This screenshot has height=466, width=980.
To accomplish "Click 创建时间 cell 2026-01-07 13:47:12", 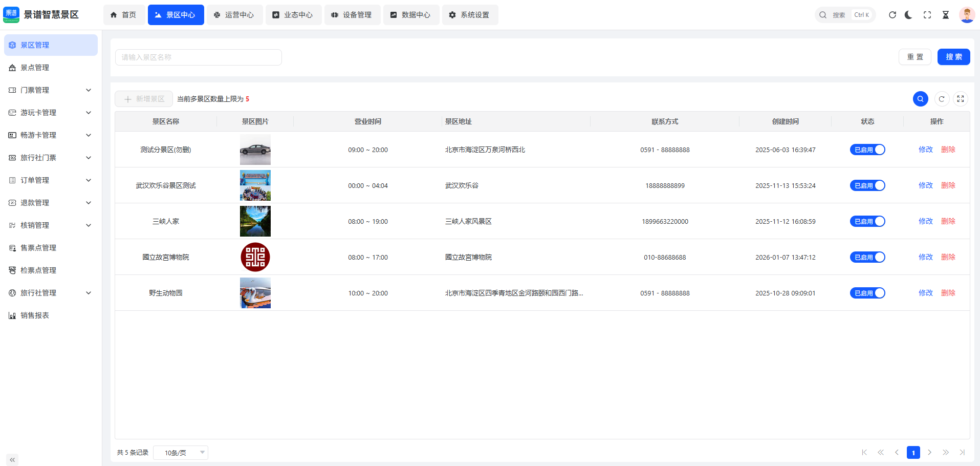I will point(786,257).
